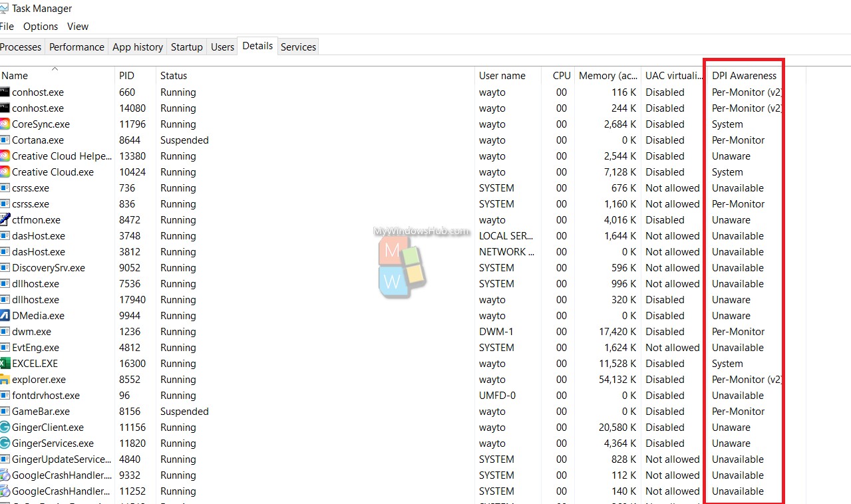Viewport: 851px width, 504px height.
Task: Switch to the Services tab
Action: (298, 47)
